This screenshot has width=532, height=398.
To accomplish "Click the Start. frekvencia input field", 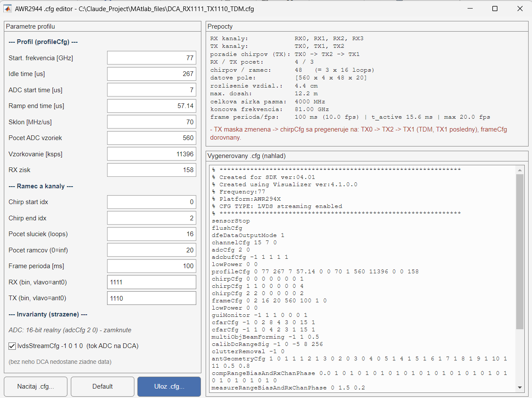I will pos(151,58).
